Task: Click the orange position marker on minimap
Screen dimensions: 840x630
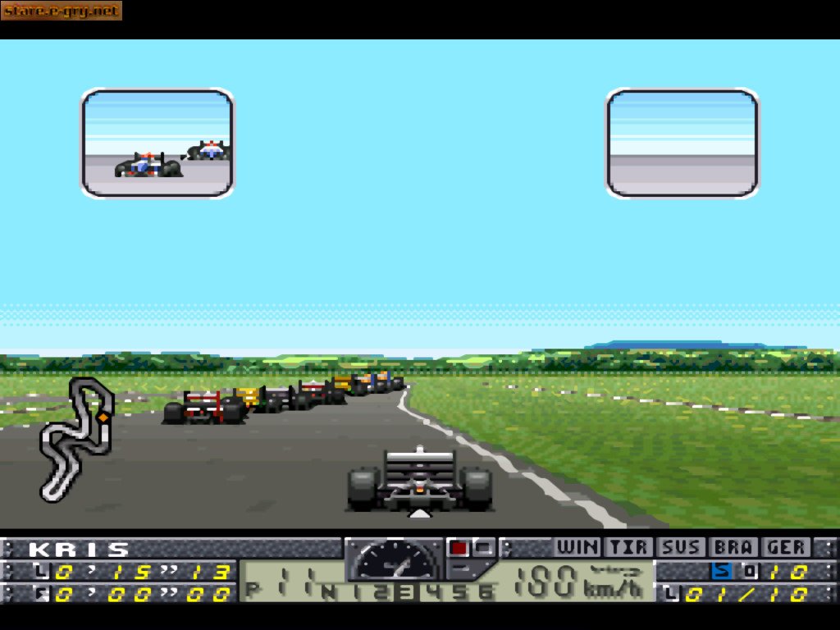Action: (x=103, y=416)
